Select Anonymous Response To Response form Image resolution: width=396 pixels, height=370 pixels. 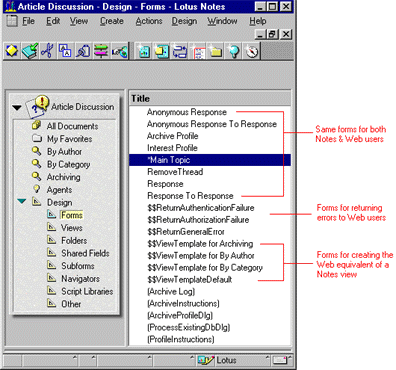(x=212, y=124)
